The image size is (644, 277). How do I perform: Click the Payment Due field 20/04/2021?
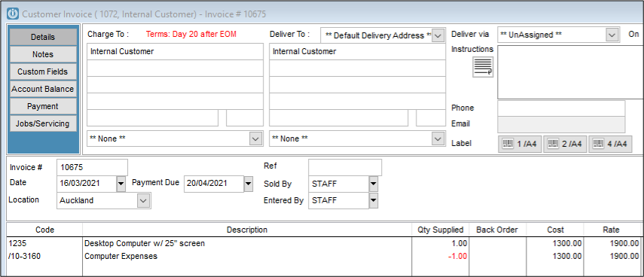tap(214, 184)
